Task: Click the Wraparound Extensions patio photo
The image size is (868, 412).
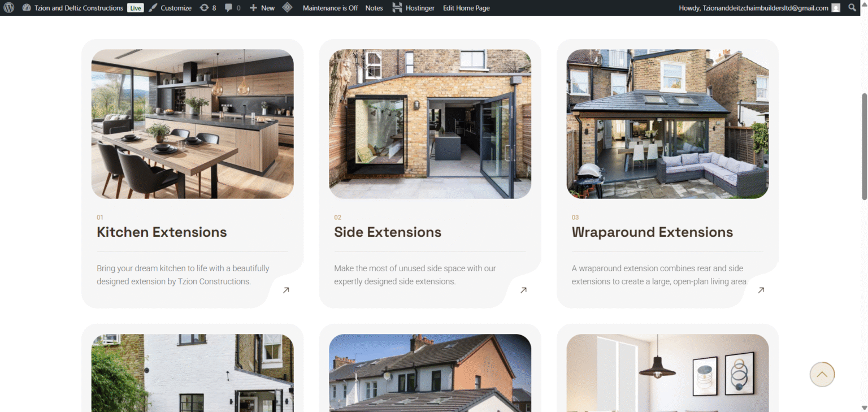Action: [x=667, y=124]
